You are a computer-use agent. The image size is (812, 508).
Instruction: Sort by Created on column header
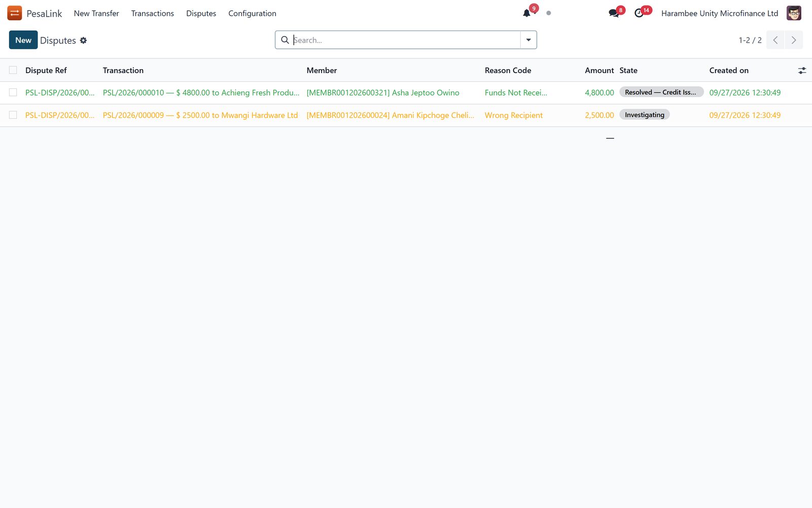click(x=729, y=70)
